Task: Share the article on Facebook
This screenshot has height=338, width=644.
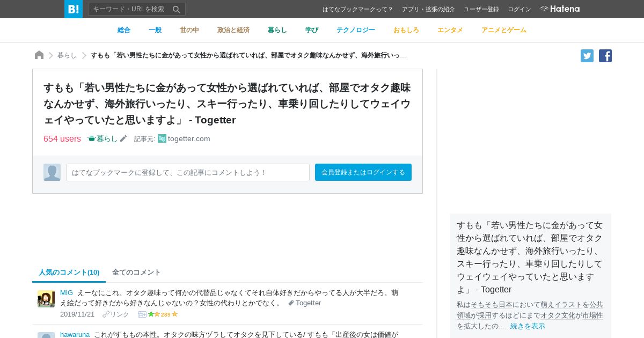Action: click(x=605, y=56)
